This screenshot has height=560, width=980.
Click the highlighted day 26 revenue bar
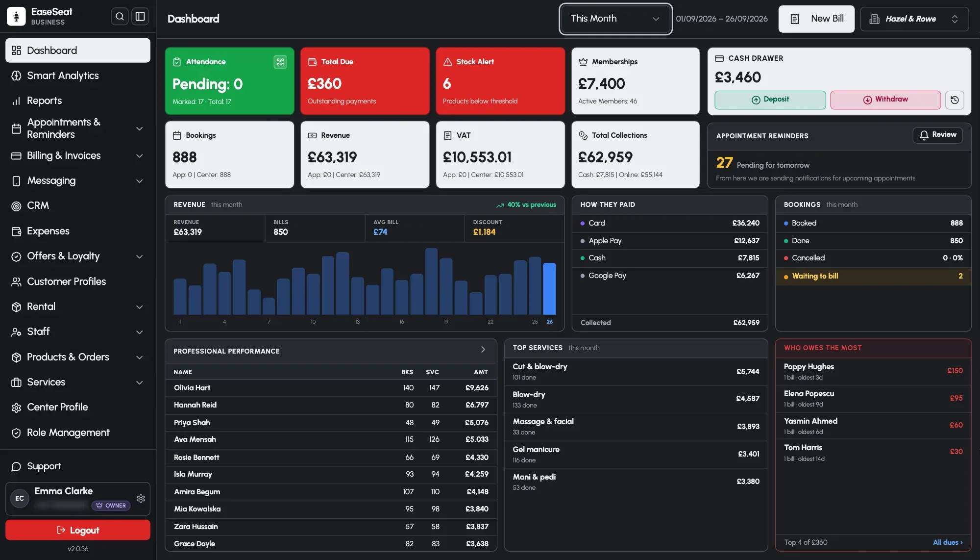click(x=549, y=289)
